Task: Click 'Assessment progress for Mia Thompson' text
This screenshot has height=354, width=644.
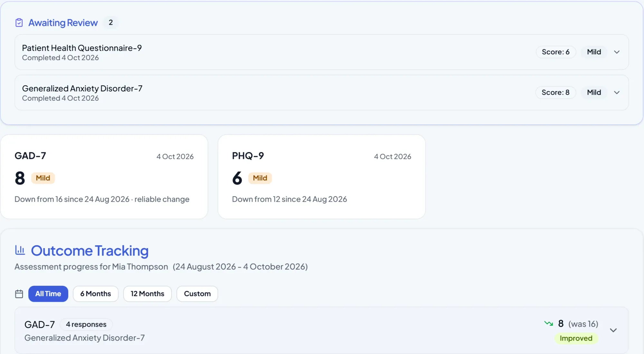Action: click(91, 267)
